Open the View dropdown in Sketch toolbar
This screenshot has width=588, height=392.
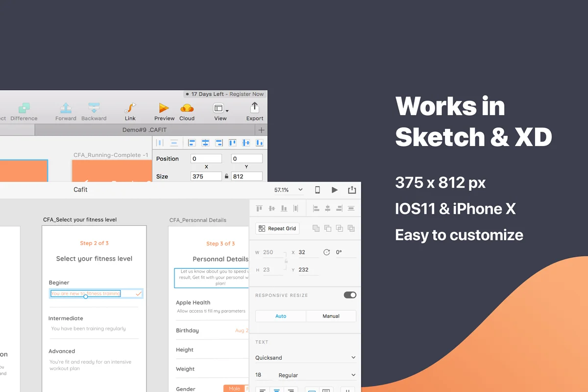(x=220, y=108)
